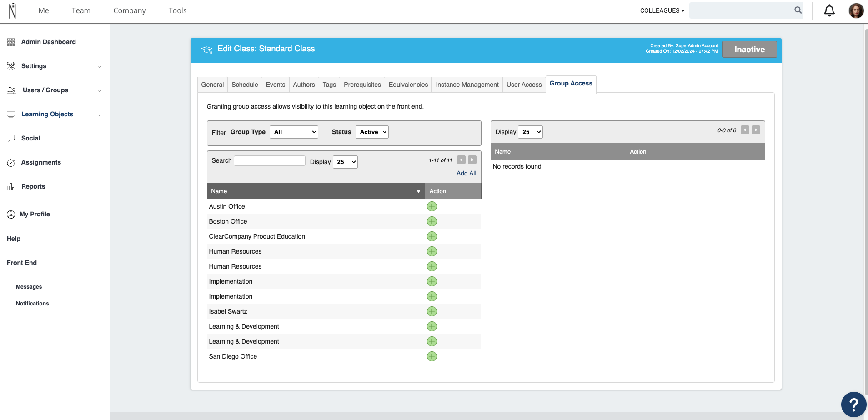Expand the Users / Groups chevron
Image resolution: width=868 pixels, height=420 pixels.
(x=100, y=91)
